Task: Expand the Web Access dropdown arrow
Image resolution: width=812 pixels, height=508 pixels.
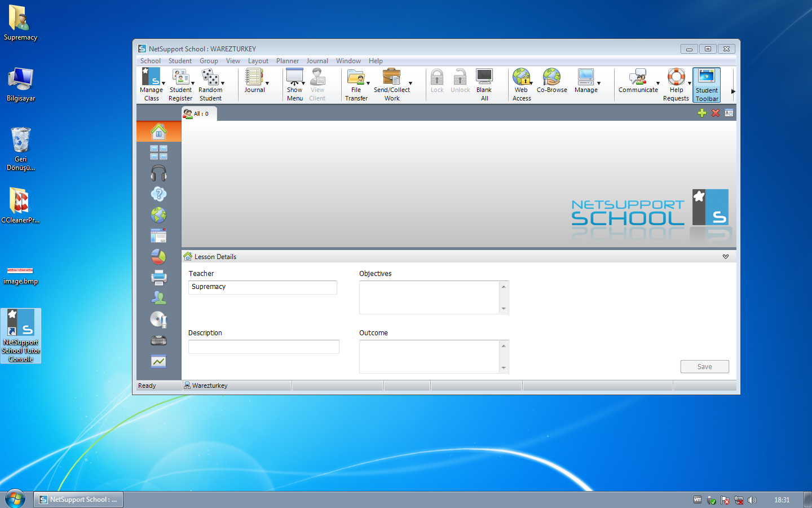Action: [531, 83]
